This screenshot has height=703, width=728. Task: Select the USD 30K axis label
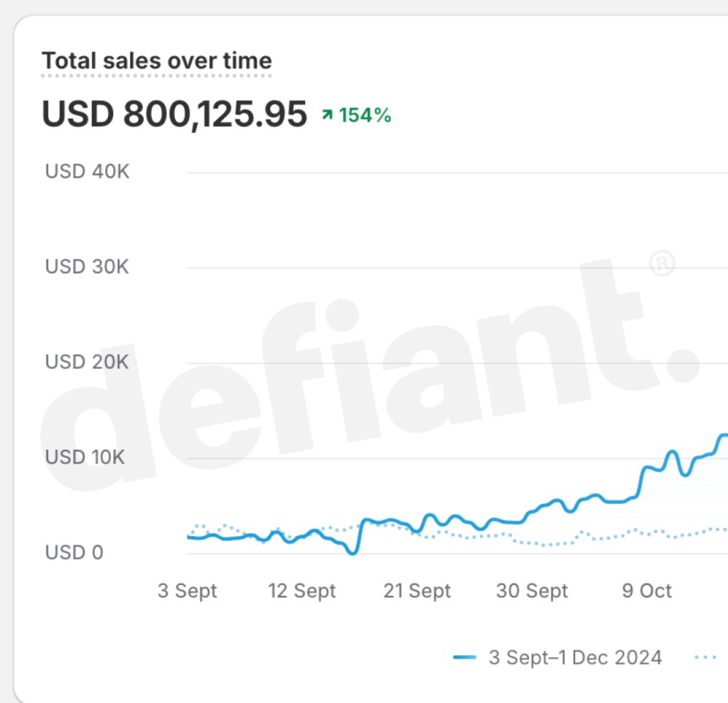pyautogui.click(x=87, y=267)
